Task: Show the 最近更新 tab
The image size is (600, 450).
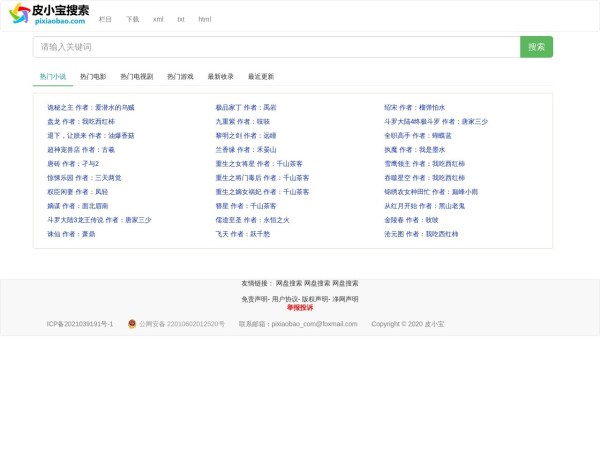Action: point(261,77)
